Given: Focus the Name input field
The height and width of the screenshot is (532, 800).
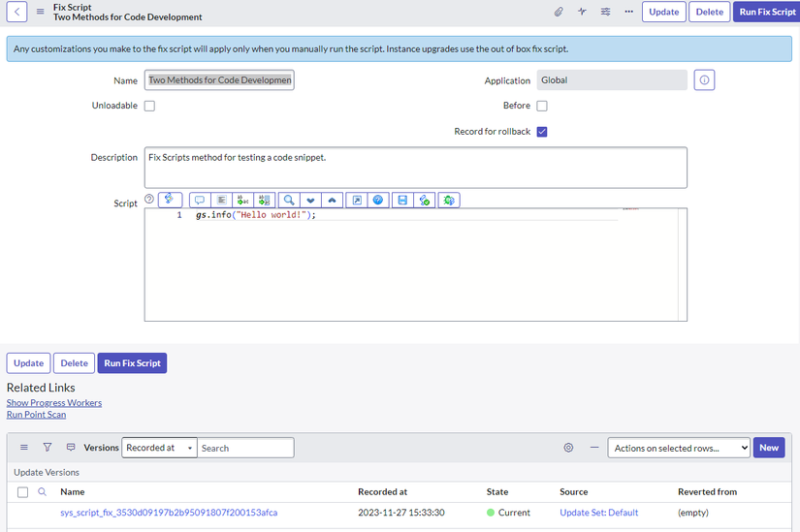Looking at the screenshot, I should pyautogui.click(x=219, y=80).
